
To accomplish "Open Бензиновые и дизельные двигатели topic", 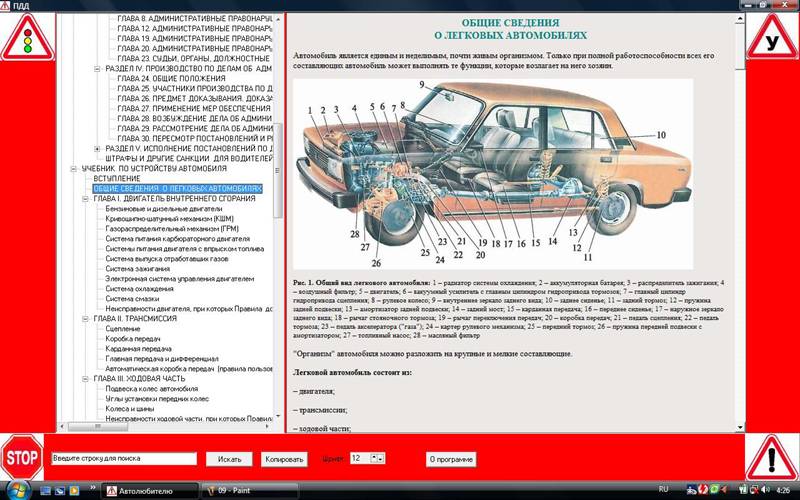I will [164, 209].
